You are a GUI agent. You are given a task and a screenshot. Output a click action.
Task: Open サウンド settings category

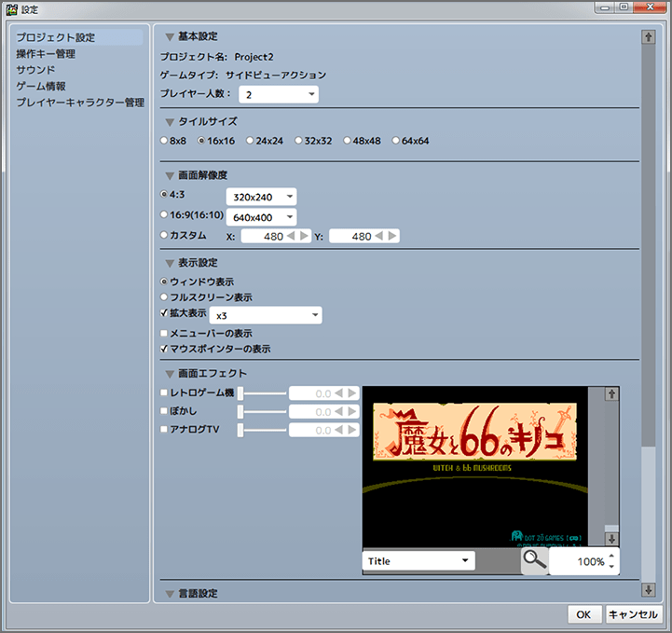click(x=35, y=70)
